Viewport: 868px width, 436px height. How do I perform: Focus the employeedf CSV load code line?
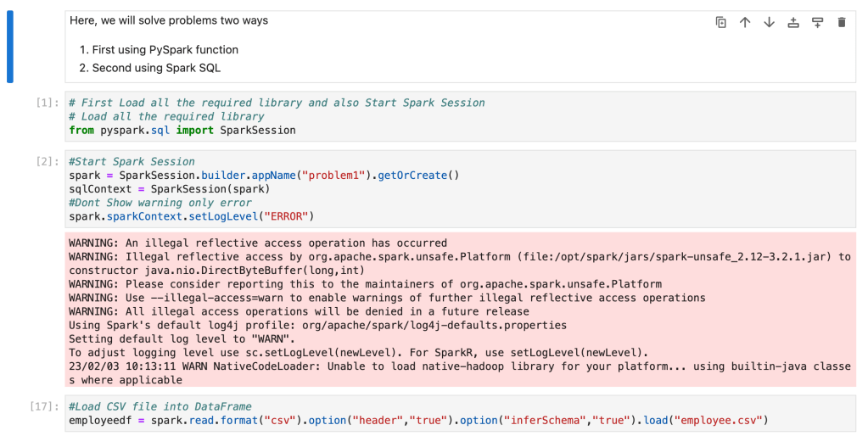[x=417, y=420]
